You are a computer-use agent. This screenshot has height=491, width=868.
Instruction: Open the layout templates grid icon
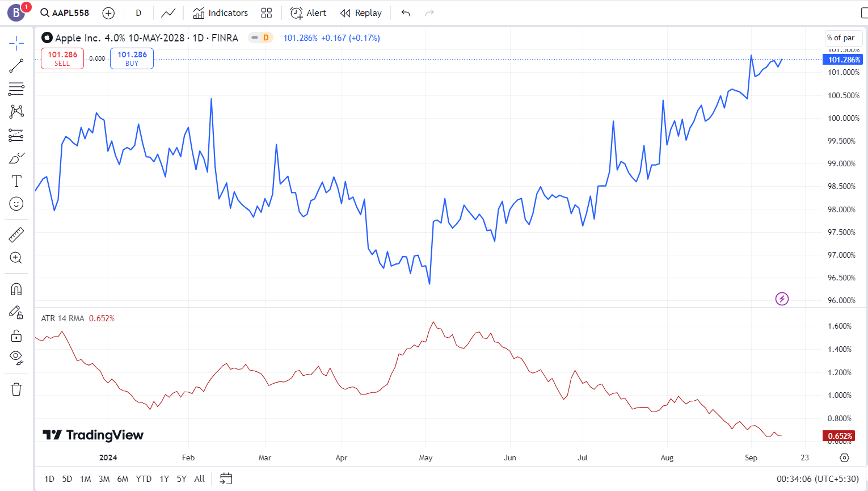[x=267, y=13]
